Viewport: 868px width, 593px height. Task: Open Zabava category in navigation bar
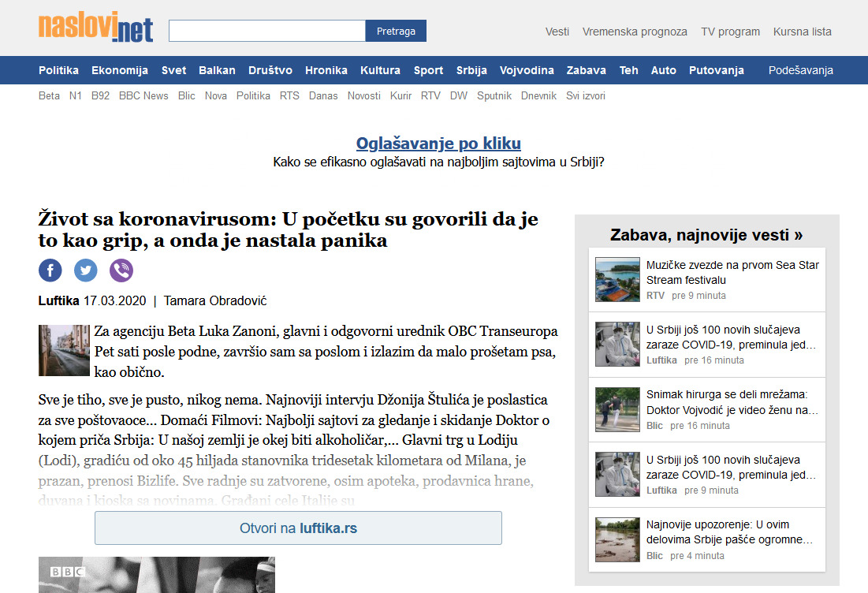coord(587,70)
